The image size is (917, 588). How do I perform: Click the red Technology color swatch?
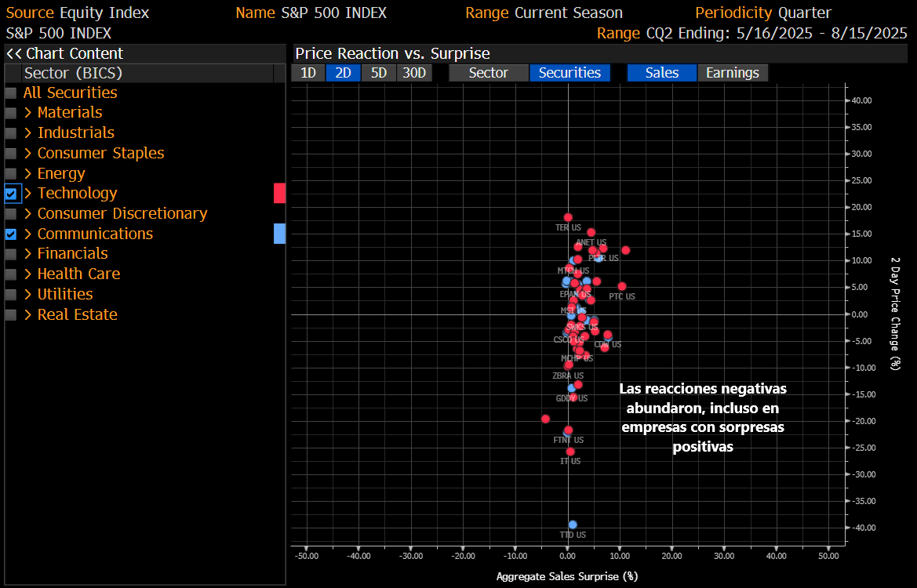click(x=279, y=194)
